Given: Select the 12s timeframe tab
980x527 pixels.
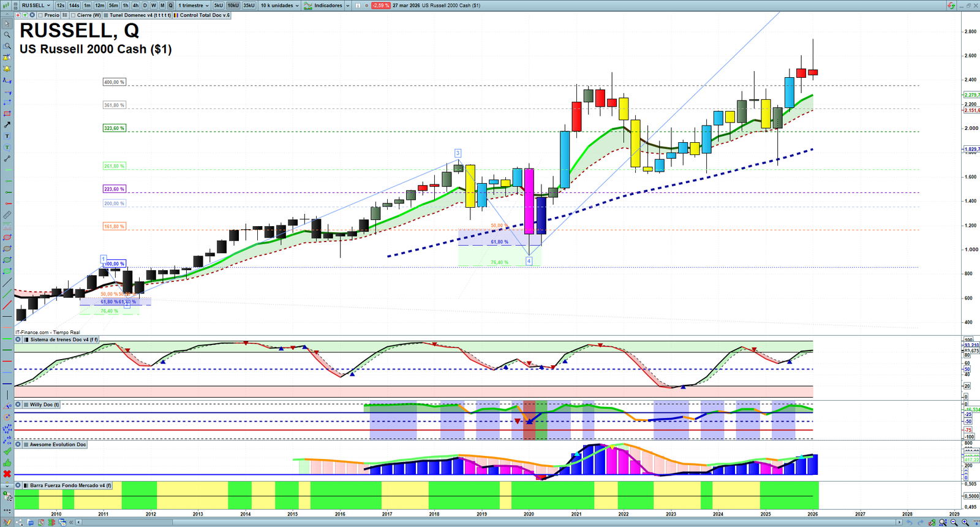Looking at the screenshot, I should pyautogui.click(x=60, y=6).
